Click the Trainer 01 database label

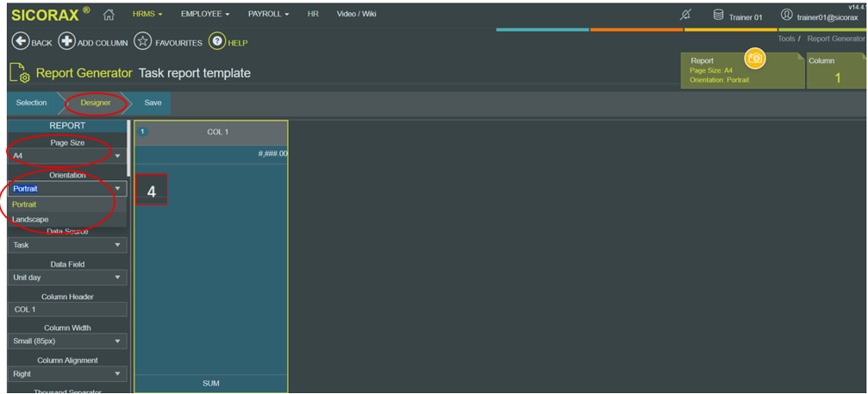pyautogui.click(x=745, y=17)
